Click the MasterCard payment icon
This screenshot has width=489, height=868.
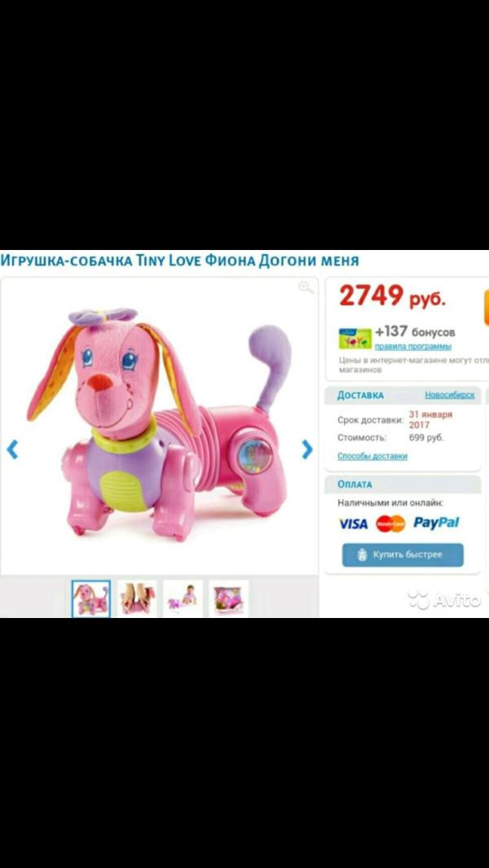(390, 523)
